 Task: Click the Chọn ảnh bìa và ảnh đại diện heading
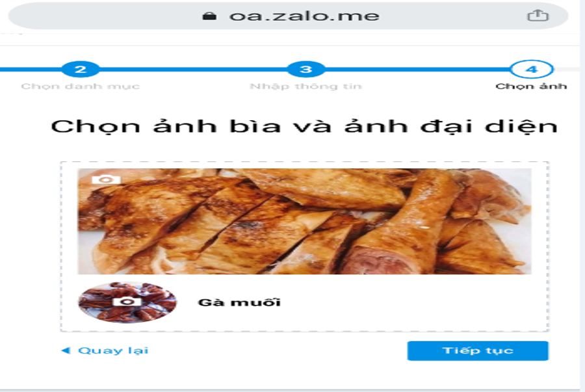pos(304,126)
